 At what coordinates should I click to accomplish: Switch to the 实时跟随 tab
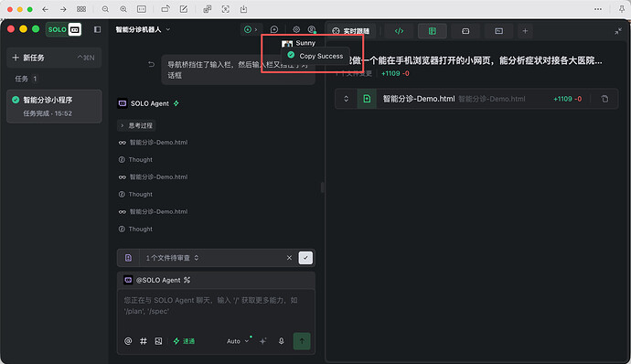click(x=351, y=31)
